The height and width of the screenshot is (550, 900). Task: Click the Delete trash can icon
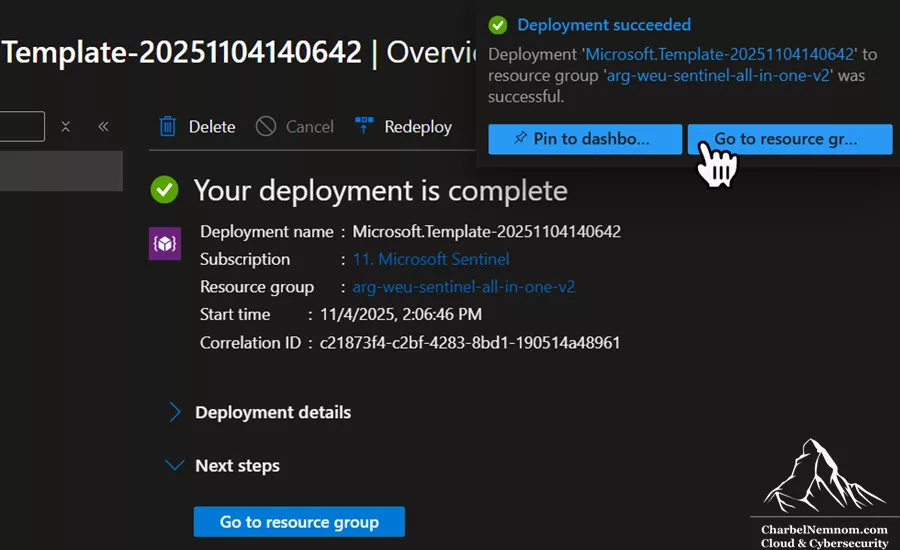coord(167,126)
